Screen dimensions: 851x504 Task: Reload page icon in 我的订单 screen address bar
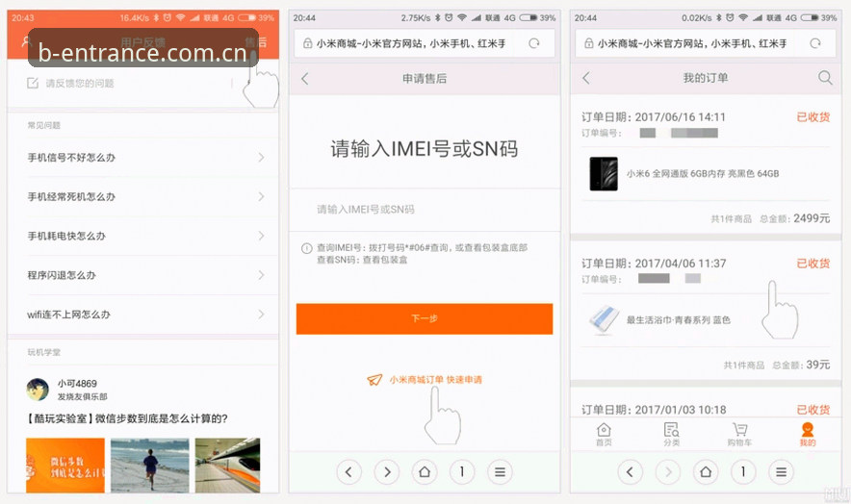815,43
